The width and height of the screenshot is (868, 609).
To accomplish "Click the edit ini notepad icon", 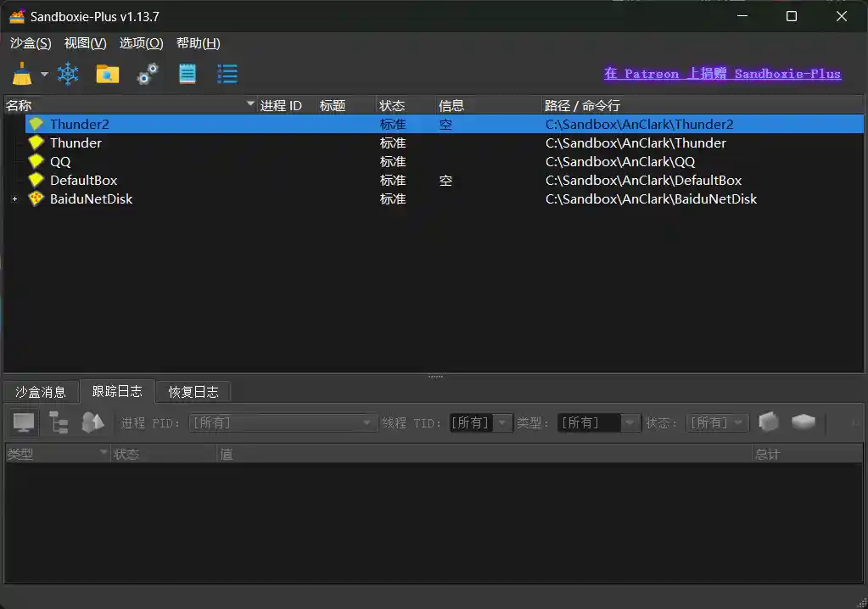I will coord(187,74).
